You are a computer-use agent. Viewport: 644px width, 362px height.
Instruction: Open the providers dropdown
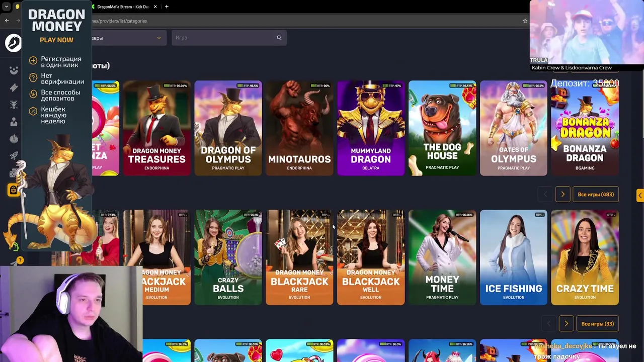tap(129, 38)
